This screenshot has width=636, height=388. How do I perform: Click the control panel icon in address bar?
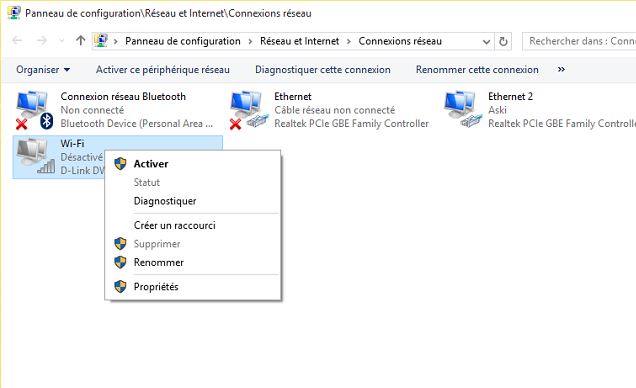tap(101, 41)
